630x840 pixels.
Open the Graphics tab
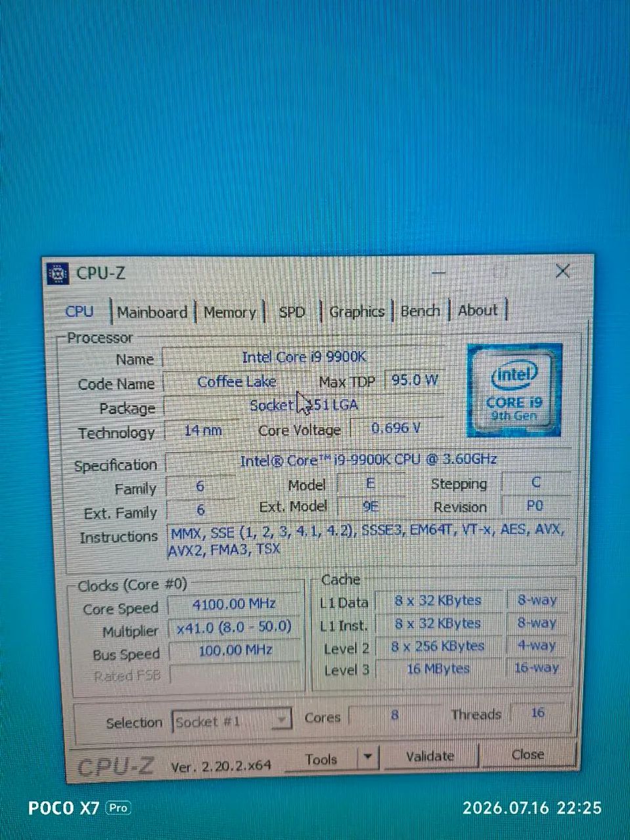click(x=356, y=312)
